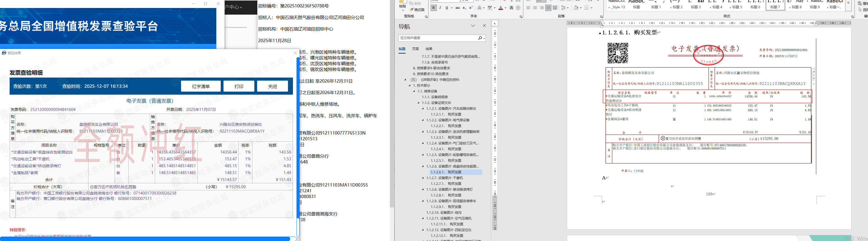Select 1.1.2.6.1. 购买发票 in navigation tree
Image resolution: width=868 pixels, height=241 pixels.
tap(446, 172)
